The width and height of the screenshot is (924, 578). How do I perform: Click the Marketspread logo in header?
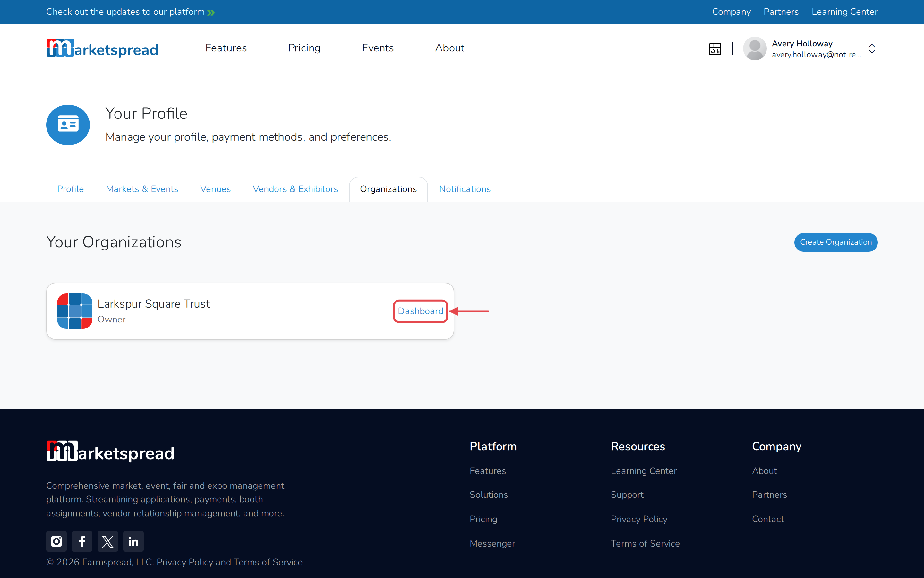(x=102, y=48)
